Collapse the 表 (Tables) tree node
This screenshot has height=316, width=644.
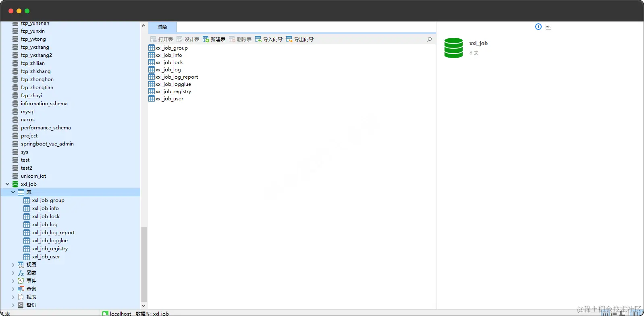tap(13, 192)
